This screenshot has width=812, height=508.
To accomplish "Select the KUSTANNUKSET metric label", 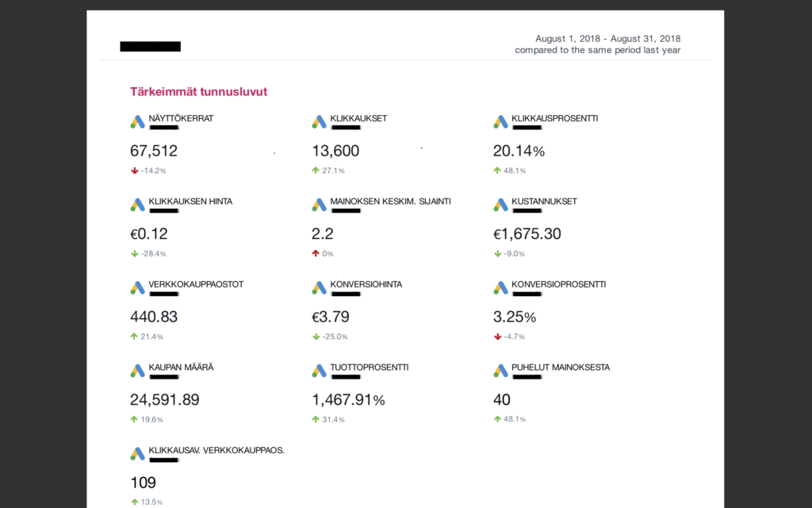I will point(544,201).
